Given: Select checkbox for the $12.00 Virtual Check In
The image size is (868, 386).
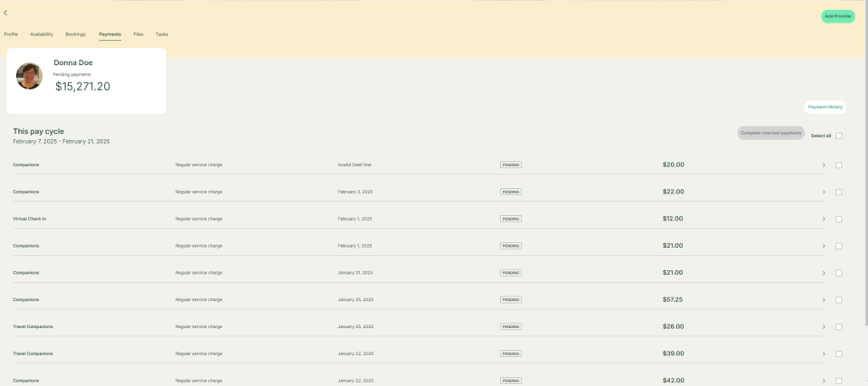Looking at the screenshot, I should pyautogui.click(x=839, y=219).
